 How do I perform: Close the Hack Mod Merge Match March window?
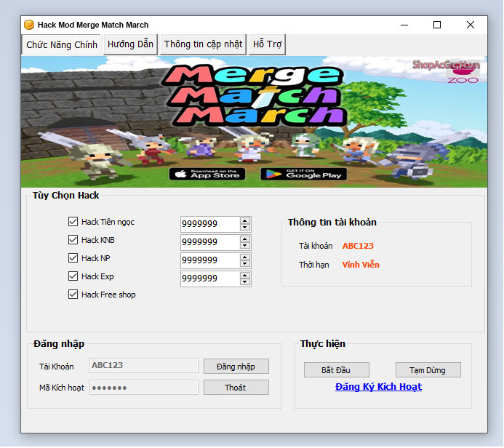click(x=471, y=25)
